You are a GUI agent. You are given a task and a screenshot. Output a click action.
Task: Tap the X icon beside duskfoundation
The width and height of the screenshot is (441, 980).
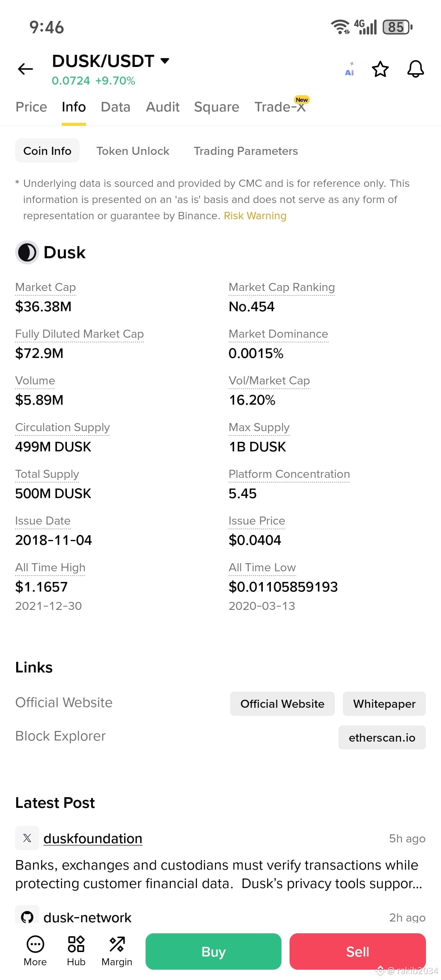pos(27,838)
